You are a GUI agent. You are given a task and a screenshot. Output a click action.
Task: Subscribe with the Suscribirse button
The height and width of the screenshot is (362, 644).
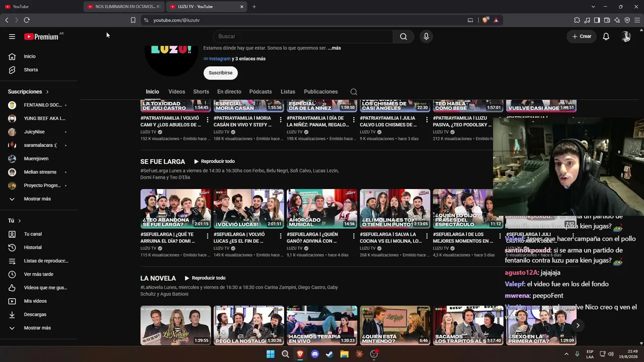[220, 73]
